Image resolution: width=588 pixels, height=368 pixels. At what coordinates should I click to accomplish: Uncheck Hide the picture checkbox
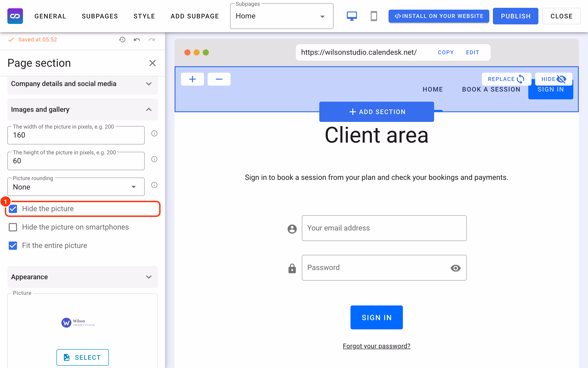pyautogui.click(x=13, y=209)
